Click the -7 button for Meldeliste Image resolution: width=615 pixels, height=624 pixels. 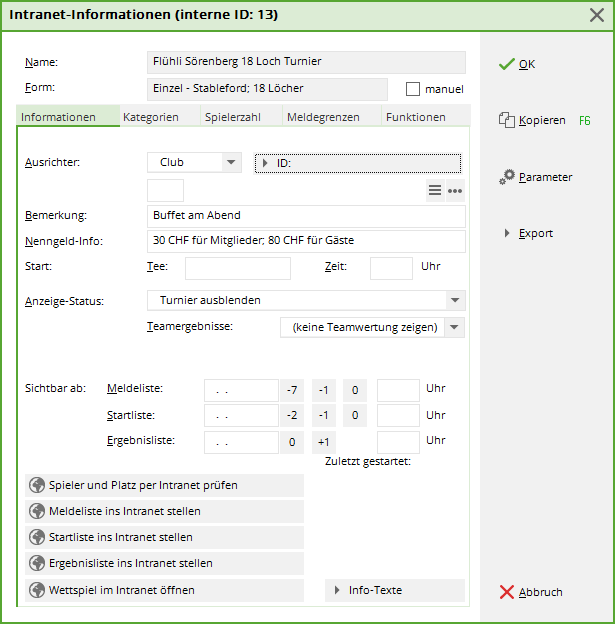[292, 389]
